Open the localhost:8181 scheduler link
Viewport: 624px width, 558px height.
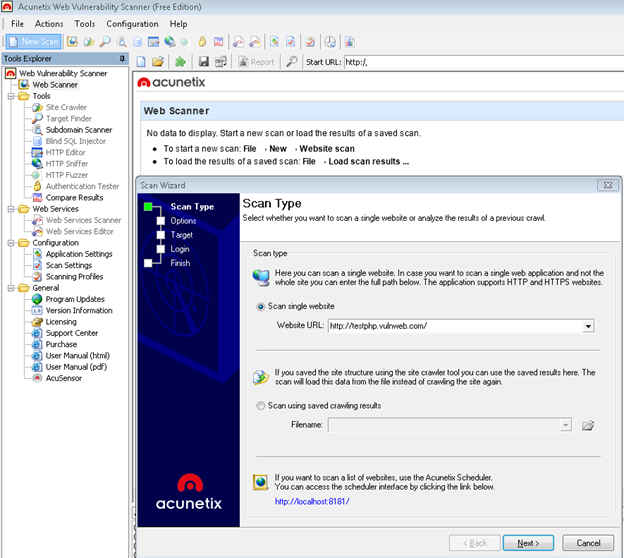point(312,501)
